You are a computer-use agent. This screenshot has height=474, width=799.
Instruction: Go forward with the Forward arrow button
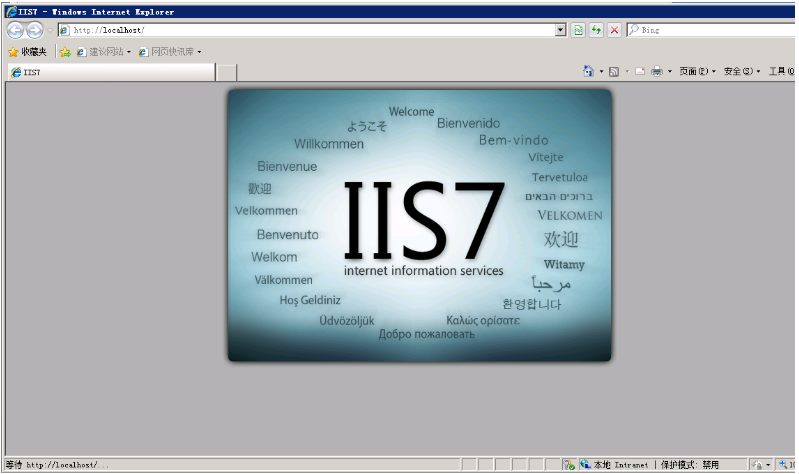point(35,31)
